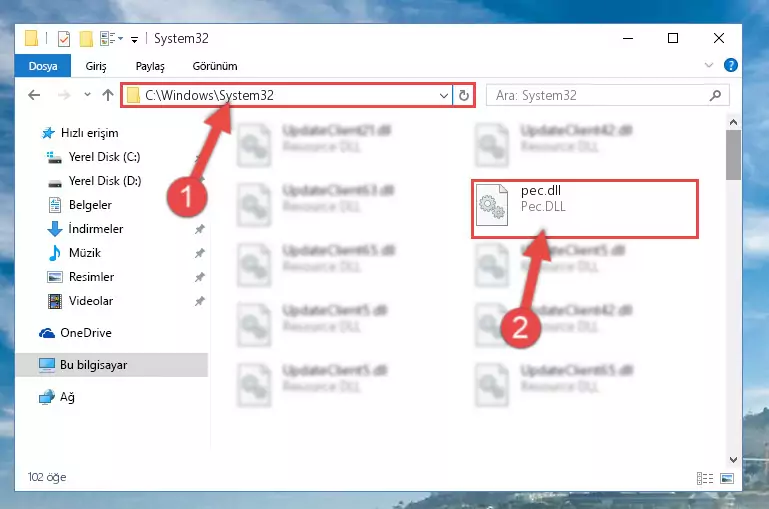
Task: Click the pin icon next to İndirmeler
Action: [200, 229]
